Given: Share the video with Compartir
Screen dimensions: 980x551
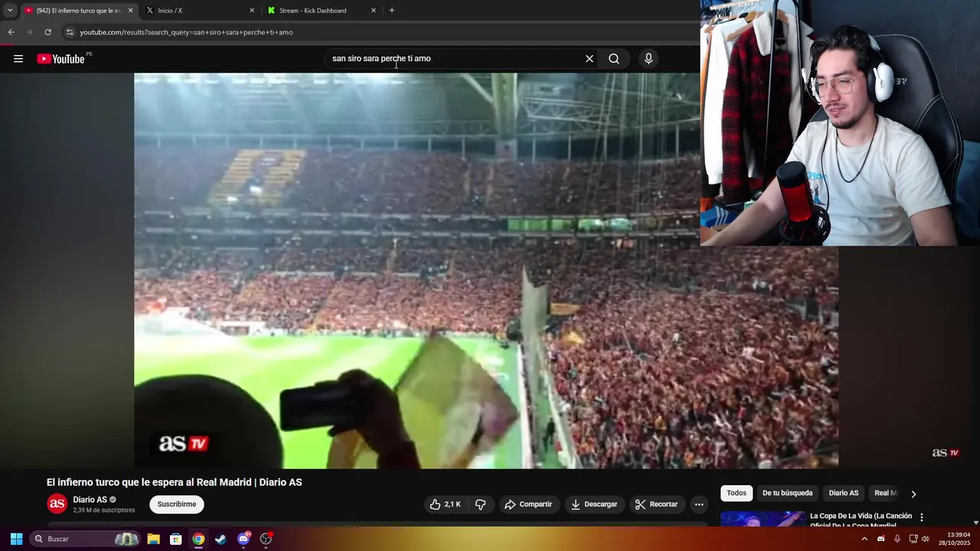Looking at the screenshot, I should 528,504.
